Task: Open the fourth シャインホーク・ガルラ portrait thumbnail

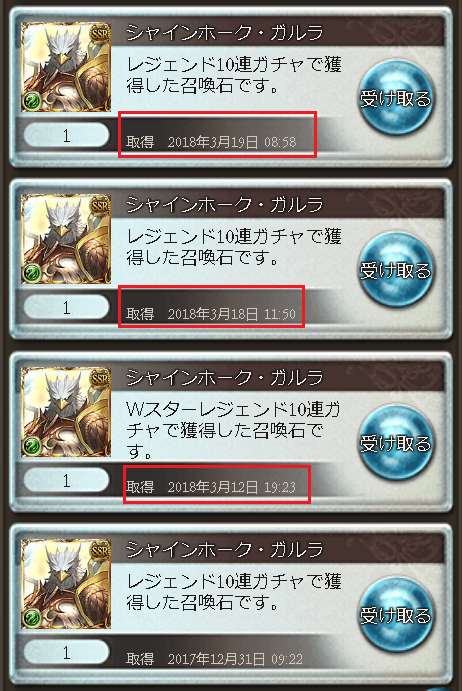Action: point(66,584)
